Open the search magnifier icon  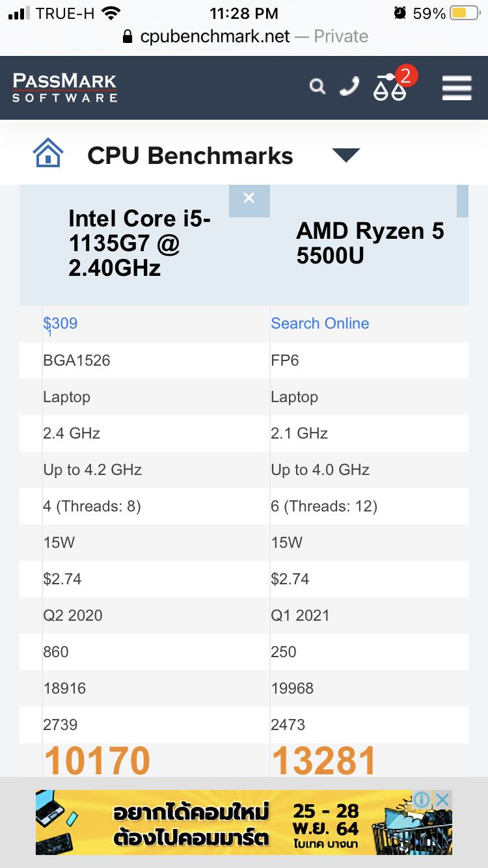pyautogui.click(x=317, y=87)
